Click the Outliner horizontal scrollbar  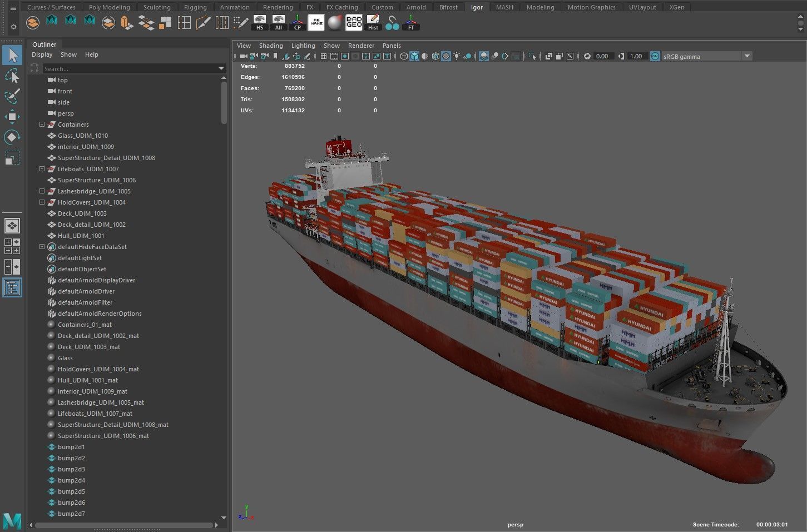click(x=125, y=525)
